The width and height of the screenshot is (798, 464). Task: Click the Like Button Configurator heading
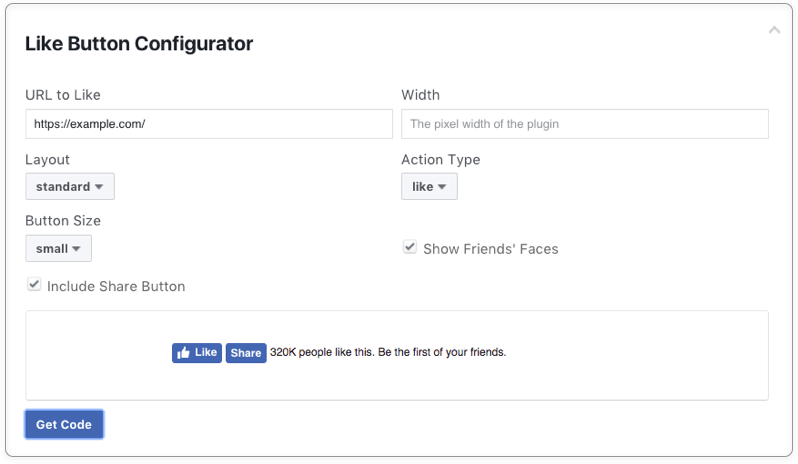coord(139,44)
